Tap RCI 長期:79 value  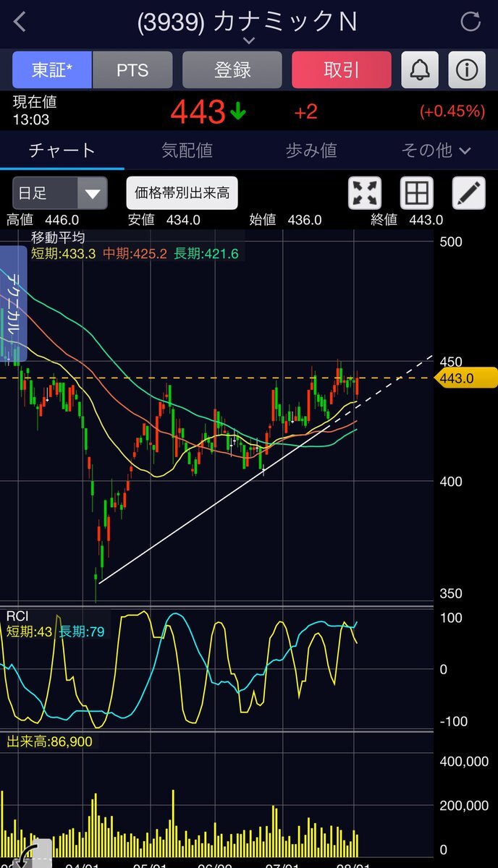coord(82,632)
